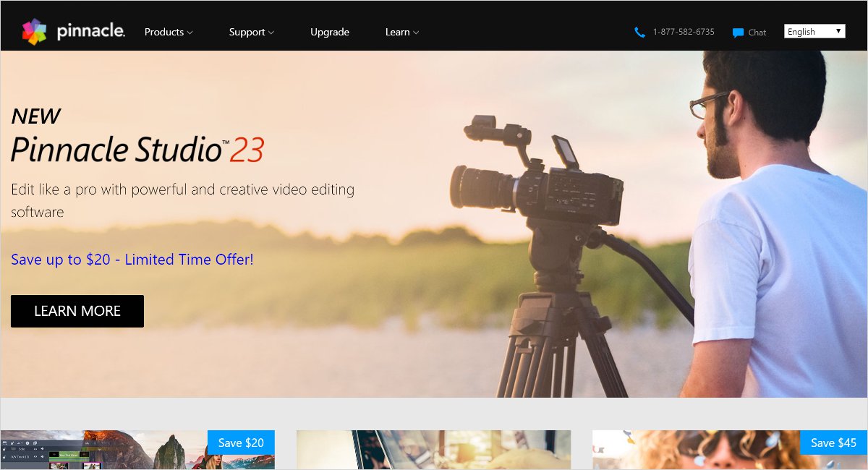868x470 pixels.
Task: Click the blue chat bubble icon
Action: tap(738, 33)
